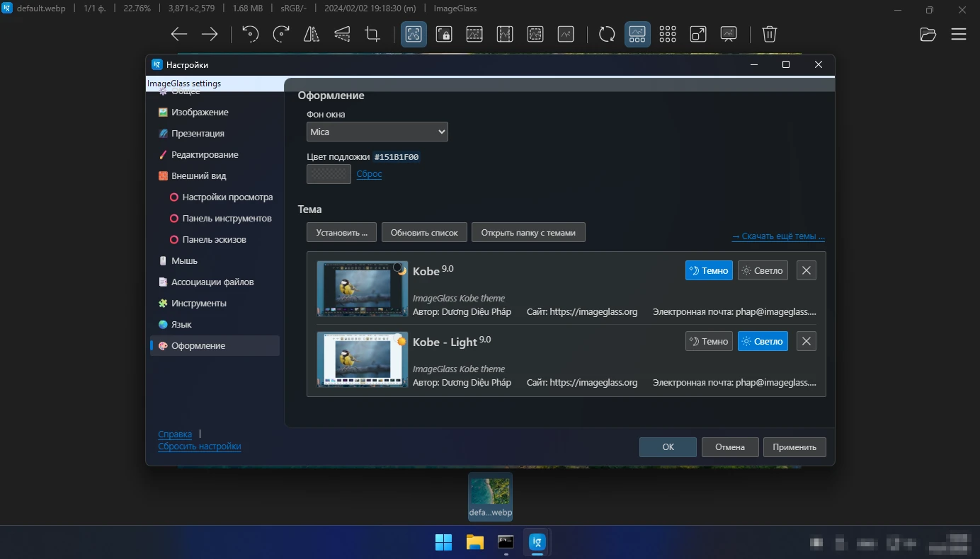Click the Сброс link for backdrop color
This screenshot has height=559, width=980.
(x=369, y=174)
